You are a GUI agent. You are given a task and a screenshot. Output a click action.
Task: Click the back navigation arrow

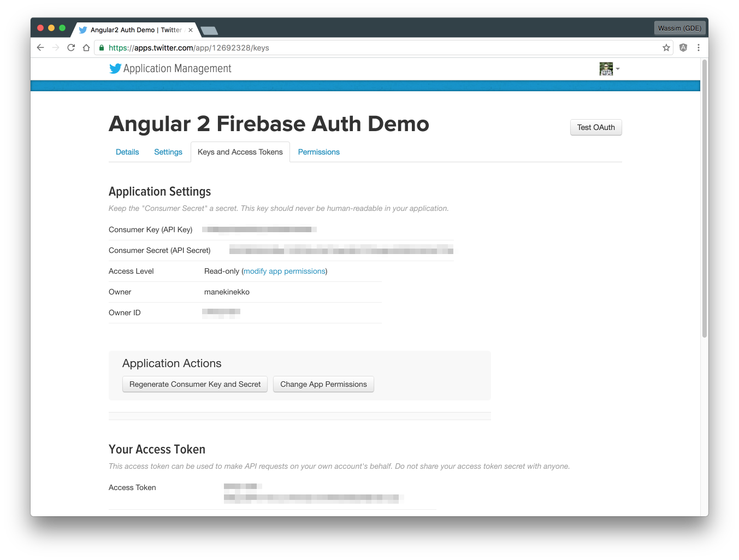click(40, 48)
